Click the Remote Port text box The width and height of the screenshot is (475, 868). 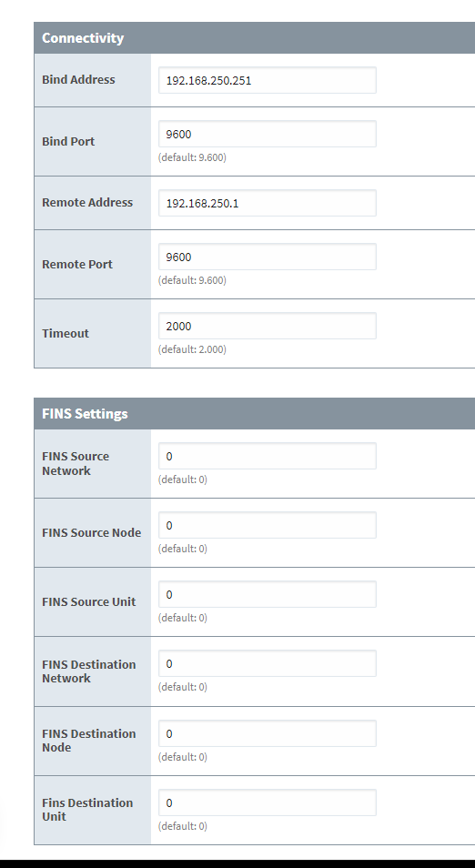click(268, 257)
